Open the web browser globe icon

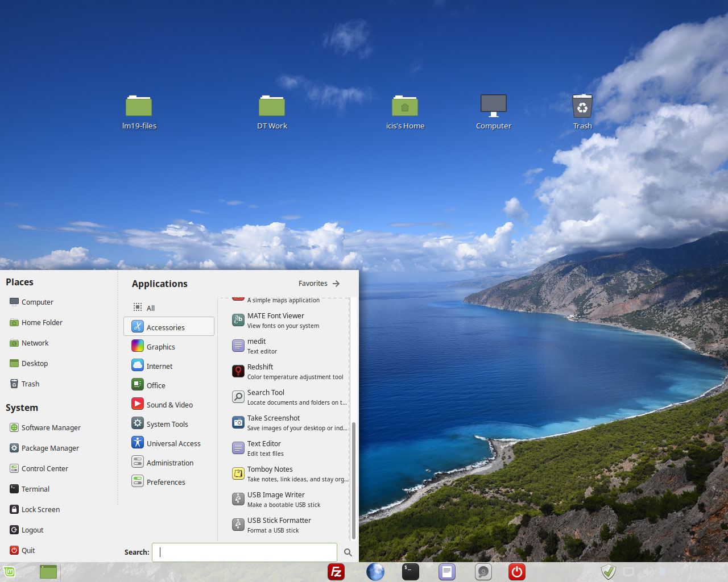375,572
